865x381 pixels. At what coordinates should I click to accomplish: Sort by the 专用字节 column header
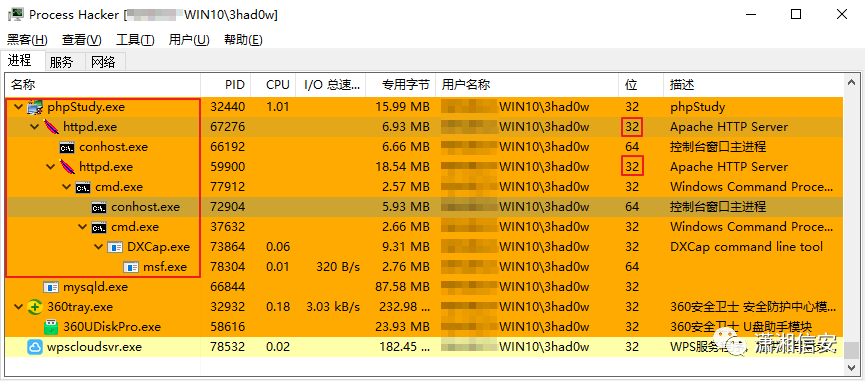coord(401,84)
